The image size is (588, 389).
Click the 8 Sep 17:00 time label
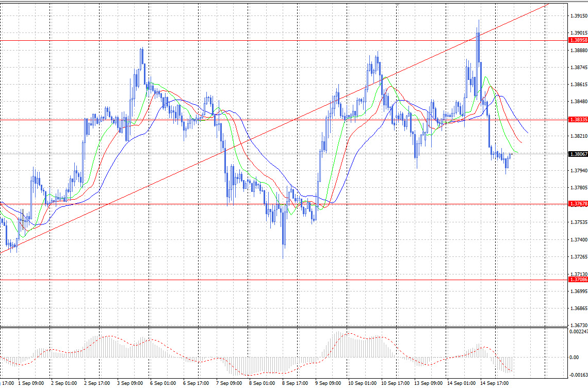295,383
